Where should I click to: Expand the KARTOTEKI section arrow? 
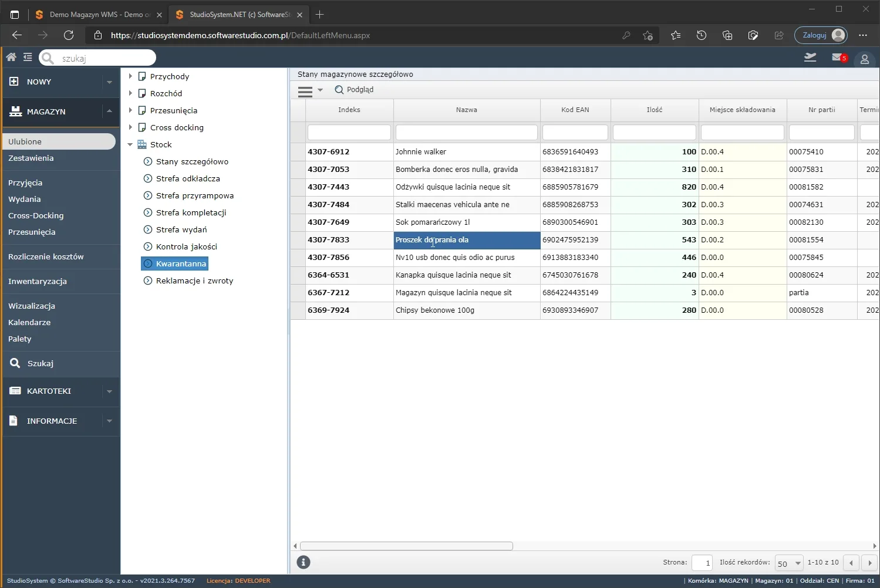tap(109, 391)
